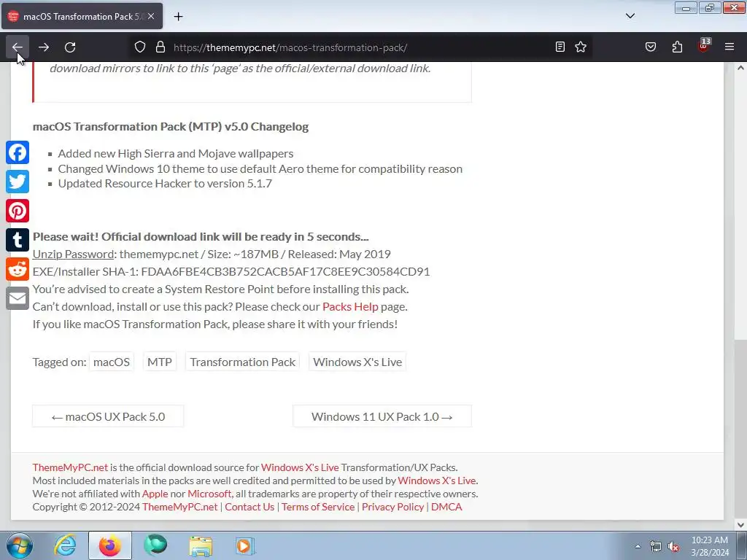The height and width of the screenshot is (560, 747).
Task: Go forward with the forward arrow
Action: 44,47
